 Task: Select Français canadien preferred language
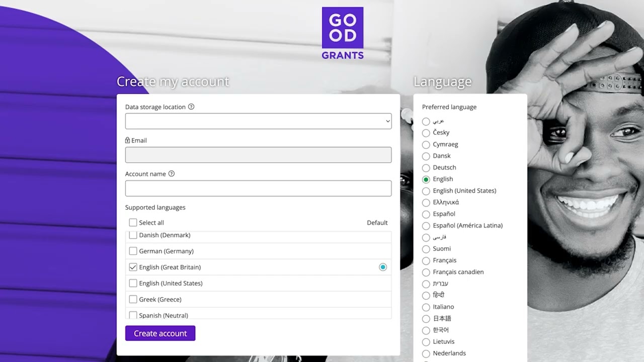(x=426, y=272)
